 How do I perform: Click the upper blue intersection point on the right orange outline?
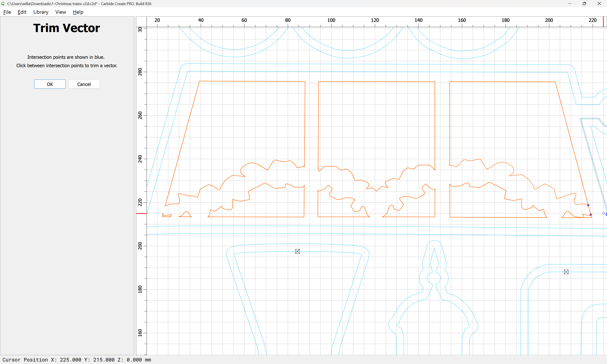[x=588, y=205]
